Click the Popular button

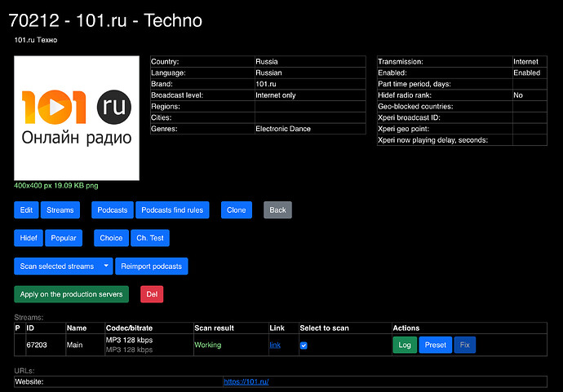[x=64, y=238]
